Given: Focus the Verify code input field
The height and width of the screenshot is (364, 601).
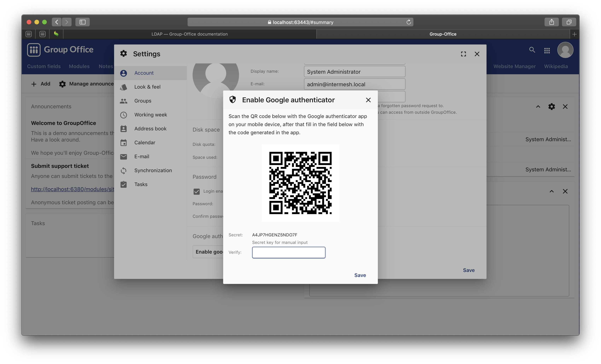Looking at the screenshot, I should [289, 252].
